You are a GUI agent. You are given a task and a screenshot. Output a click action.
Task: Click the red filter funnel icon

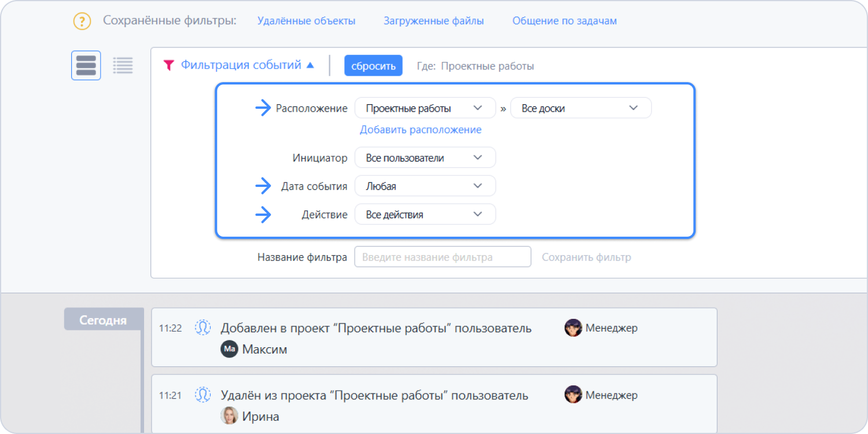click(x=168, y=65)
